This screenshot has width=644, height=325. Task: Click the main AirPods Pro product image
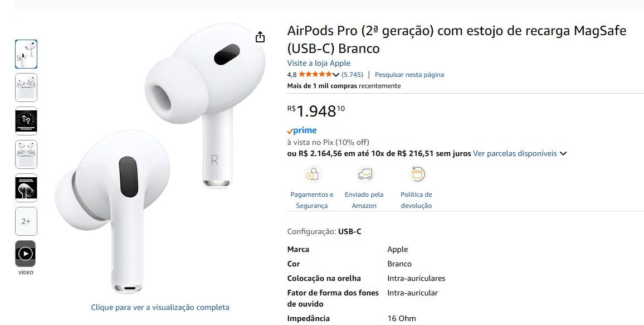160,158
